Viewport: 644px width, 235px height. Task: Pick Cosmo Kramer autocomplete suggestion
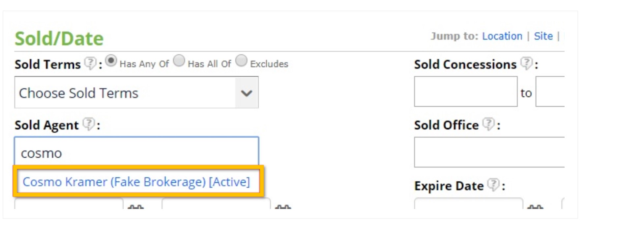(x=136, y=182)
